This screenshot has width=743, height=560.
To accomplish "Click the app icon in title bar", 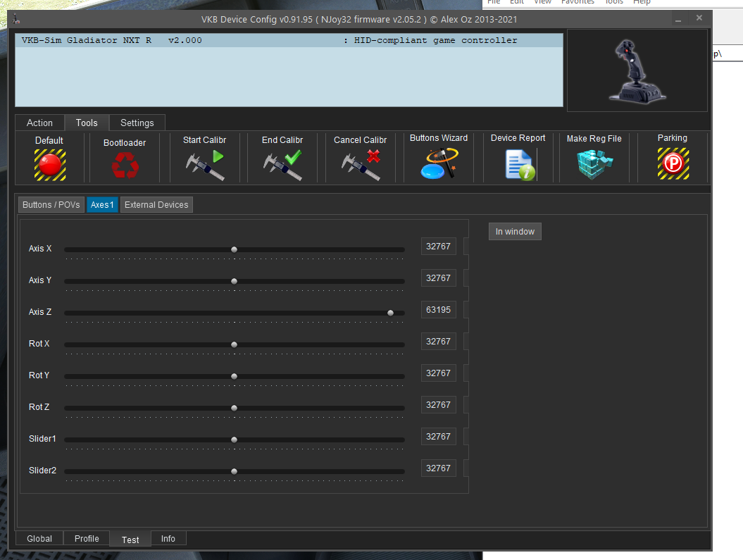I will (x=15, y=20).
